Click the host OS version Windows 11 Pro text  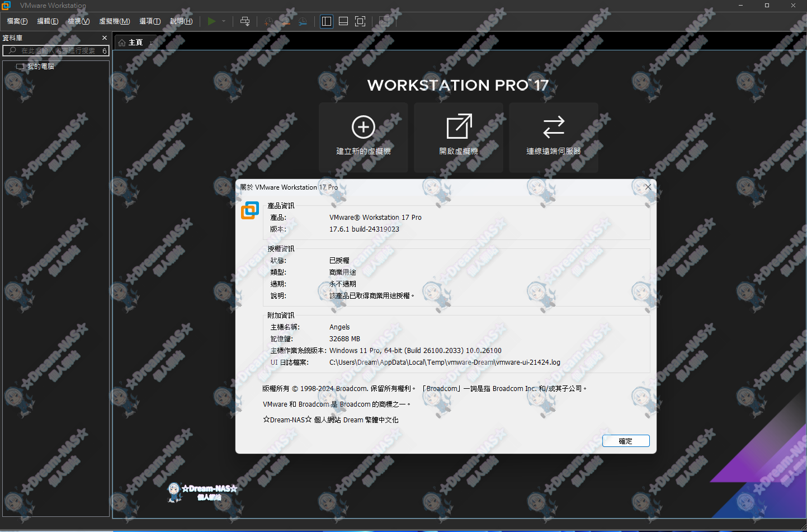[416, 351]
